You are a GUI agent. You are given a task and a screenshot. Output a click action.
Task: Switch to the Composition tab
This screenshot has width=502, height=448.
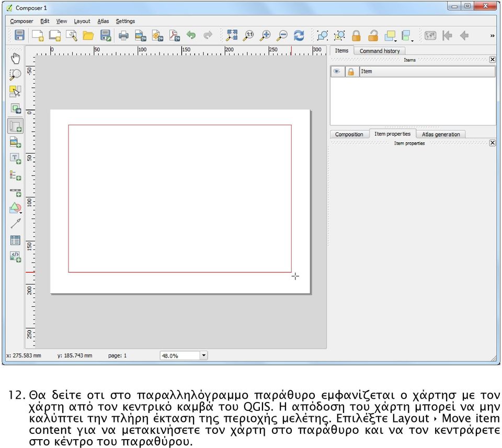pyautogui.click(x=349, y=134)
